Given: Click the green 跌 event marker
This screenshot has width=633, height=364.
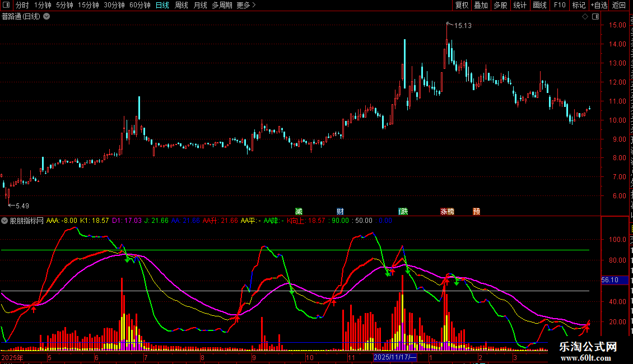Looking at the screenshot, I should [x=403, y=212].
